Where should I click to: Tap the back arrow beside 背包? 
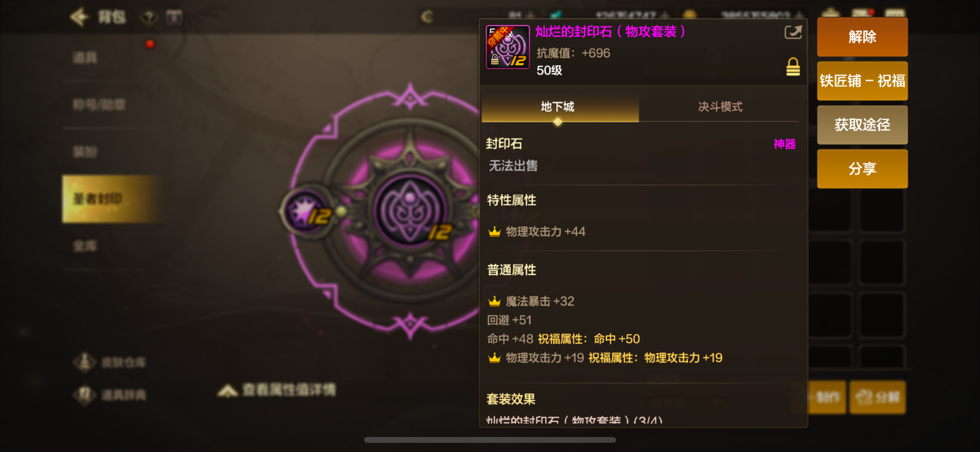(x=79, y=17)
